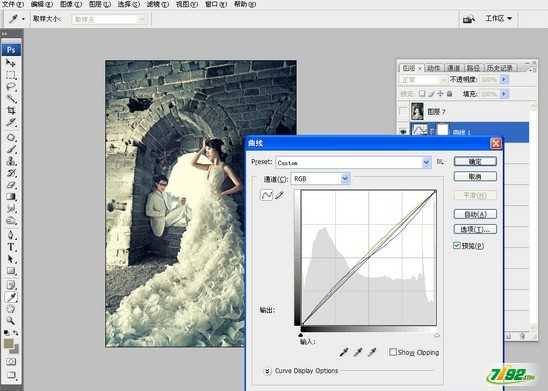The height and width of the screenshot is (391, 548).
Task: Select the Zoom magnifier tool
Action: pos(11,320)
